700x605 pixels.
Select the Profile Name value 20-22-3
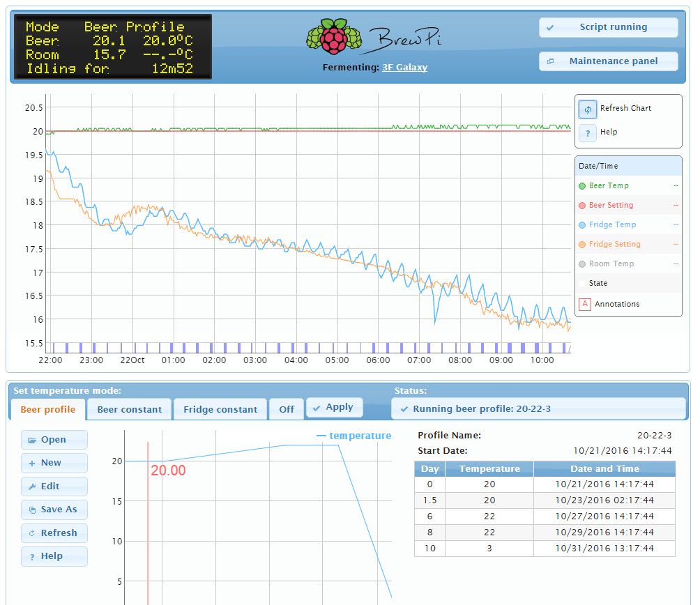pyautogui.click(x=654, y=436)
